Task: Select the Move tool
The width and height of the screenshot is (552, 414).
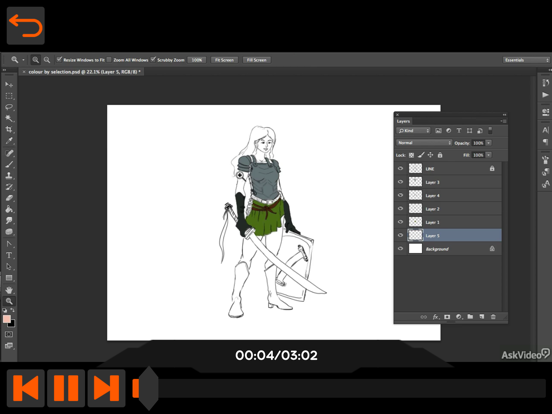Action: tap(9, 85)
